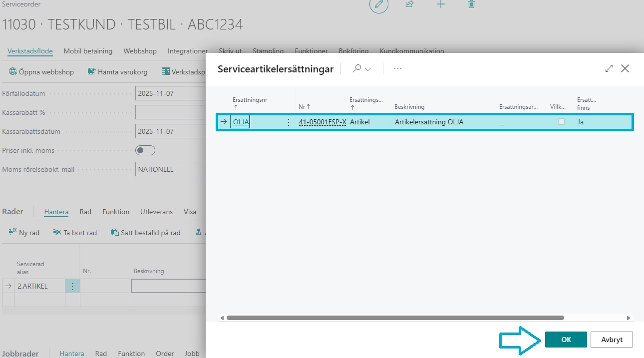644x358 pixels.
Task: Open the search icon in Serviceartikelersättningar dialog
Action: click(x=357, y=69)
